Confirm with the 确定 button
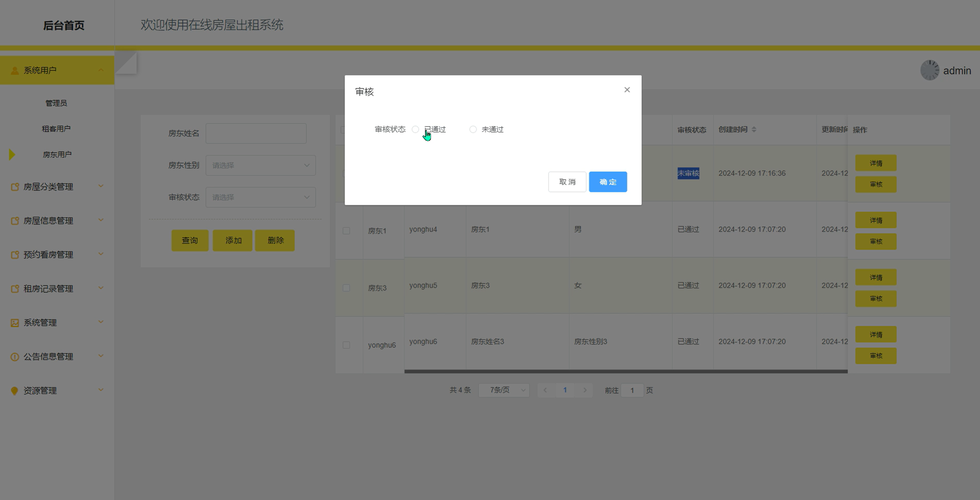 [x=607, y=182]
